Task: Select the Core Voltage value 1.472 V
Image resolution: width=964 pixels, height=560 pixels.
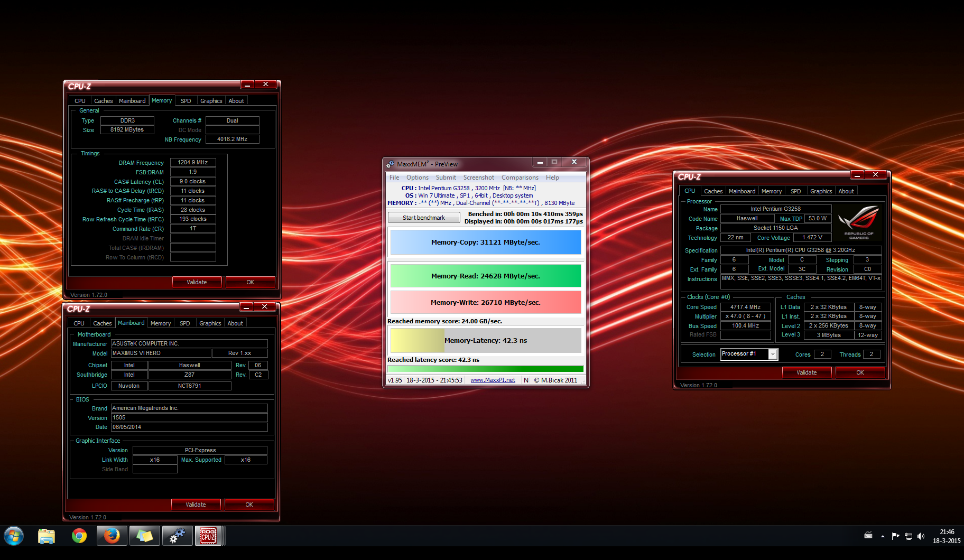Action: click(x=812, y=238)
